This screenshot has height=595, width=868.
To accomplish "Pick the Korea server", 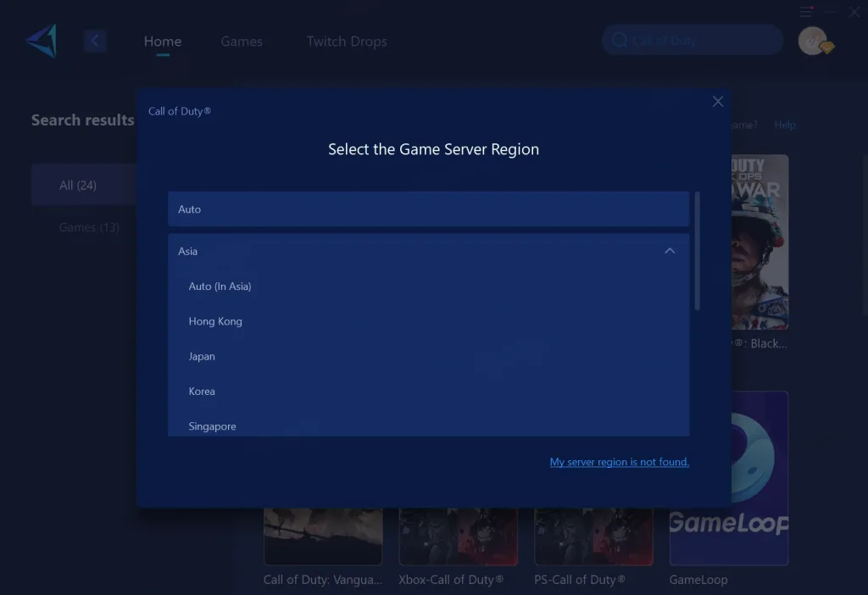I will click(x=202, y=392).
